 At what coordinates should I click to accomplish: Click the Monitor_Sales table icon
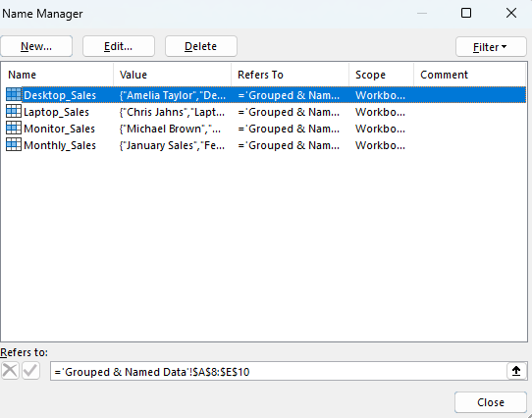14,128
